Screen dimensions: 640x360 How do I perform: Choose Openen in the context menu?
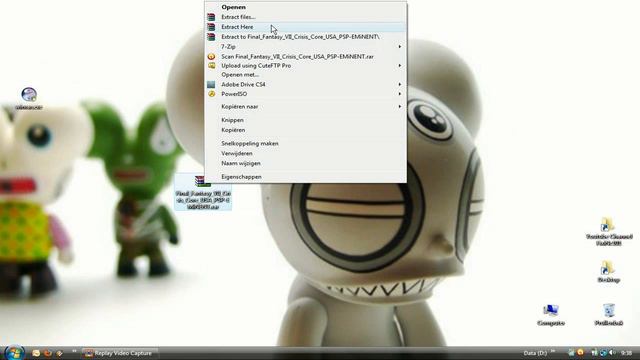pos(305,7)
